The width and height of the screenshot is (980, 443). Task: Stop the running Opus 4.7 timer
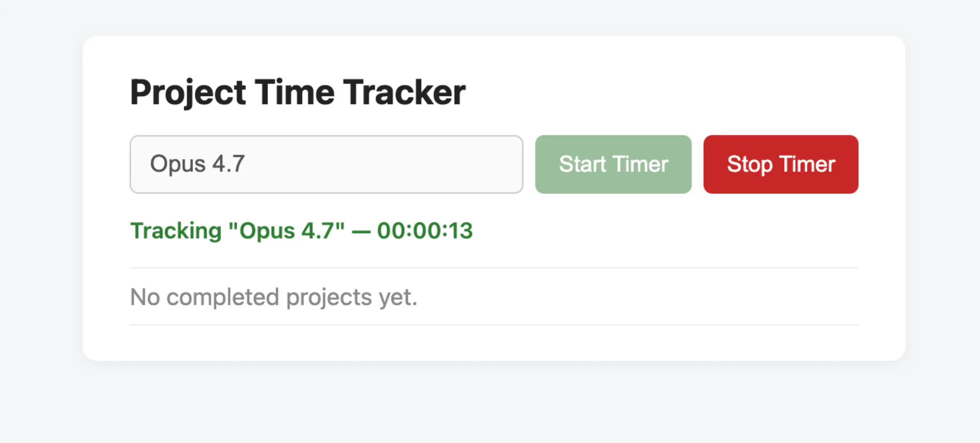pos(780,164)
